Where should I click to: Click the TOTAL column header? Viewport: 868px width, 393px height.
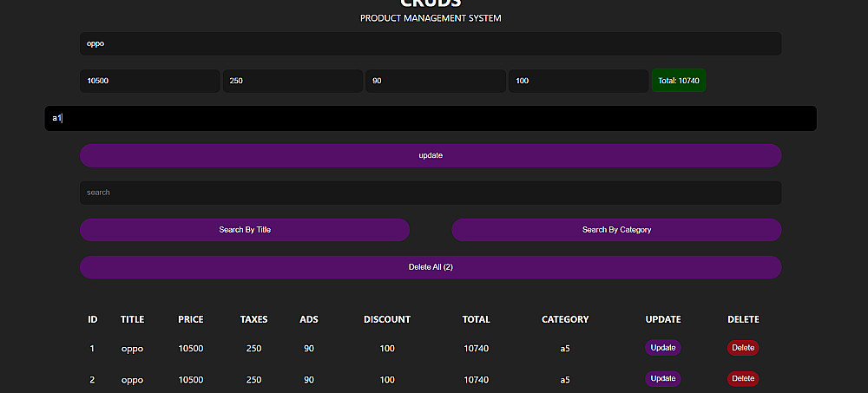pyautogui.click(x=476, y=319)
